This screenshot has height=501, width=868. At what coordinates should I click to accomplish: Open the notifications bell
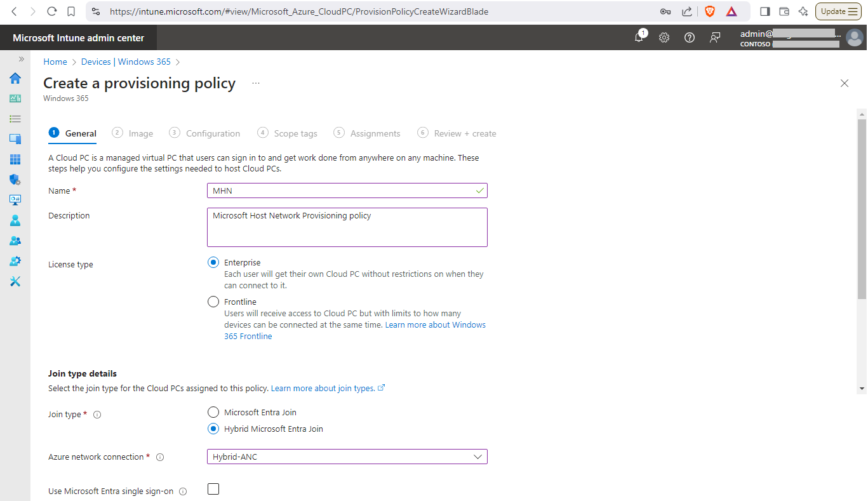point(639,37)
